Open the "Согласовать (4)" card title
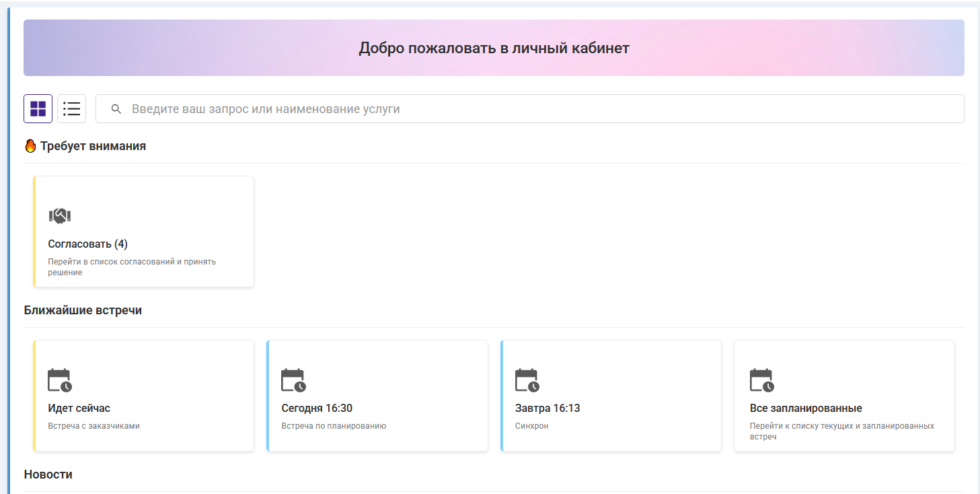The image size is (980, 494). coord(87,244)
